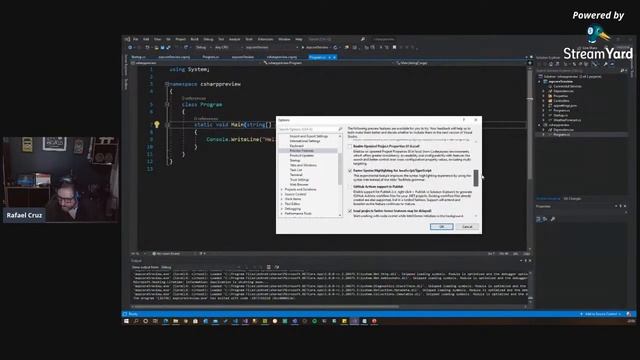This screenshot has width=640, height=360.
Task: Toggle the Load projects faster checkbox
Action: pos(350,211)
